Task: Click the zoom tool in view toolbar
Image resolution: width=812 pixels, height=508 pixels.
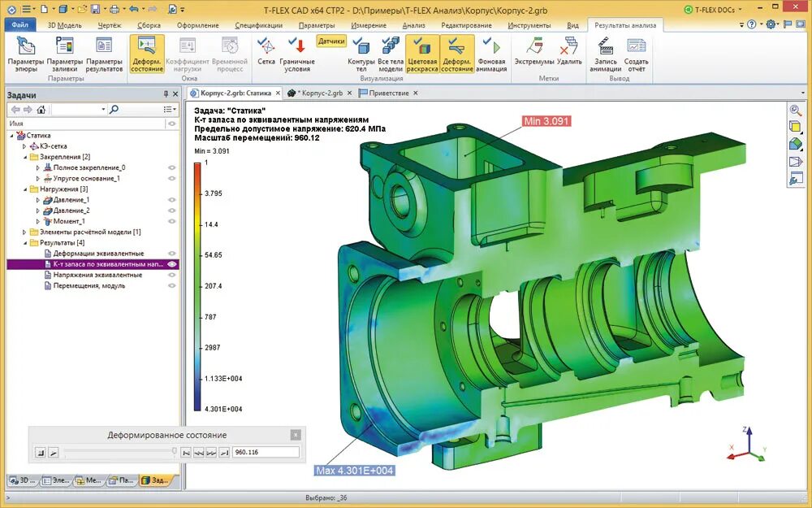Action: [x=795, y=110]
